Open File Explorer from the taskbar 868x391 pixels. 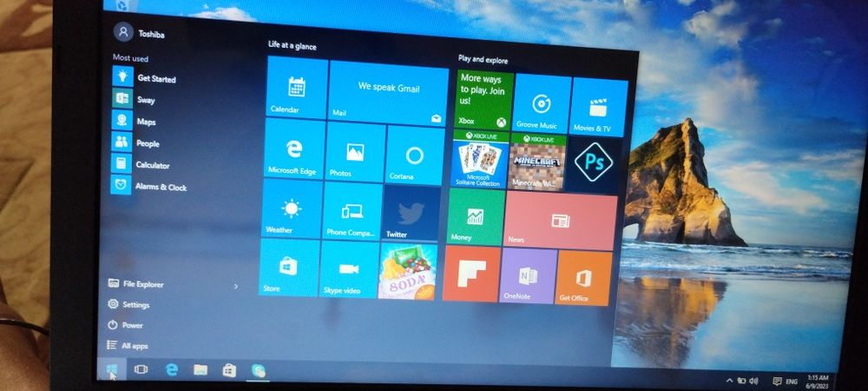pos(201,370)
